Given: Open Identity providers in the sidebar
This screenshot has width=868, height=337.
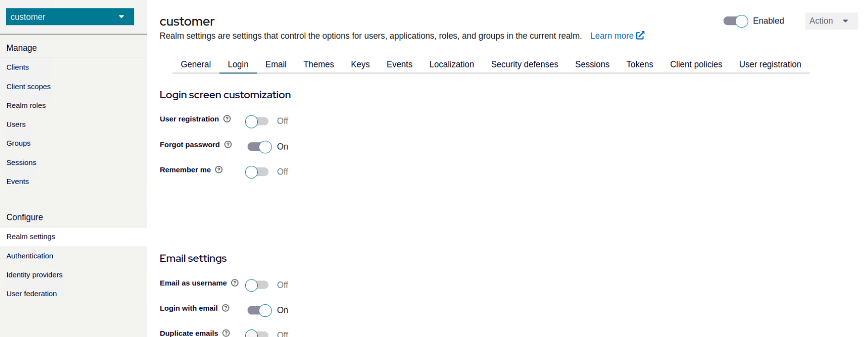Looking at the screenshot, I should coord(35,275).
